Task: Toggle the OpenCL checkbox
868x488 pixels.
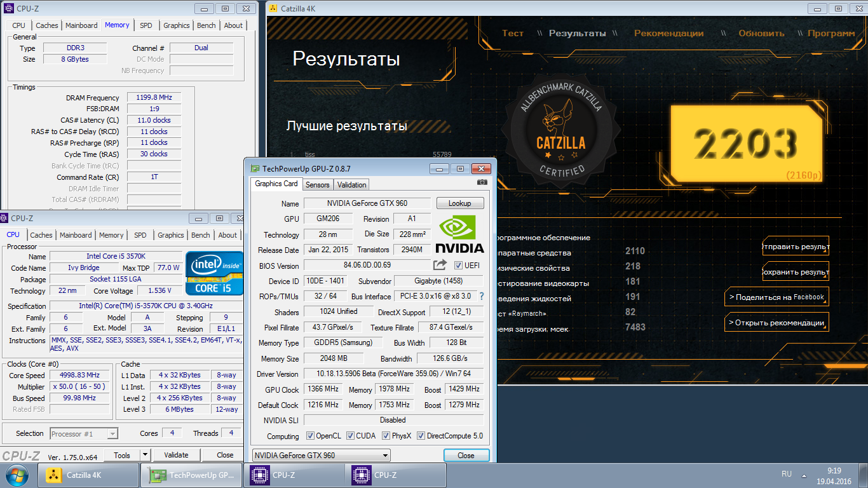Action: (310, 436)
